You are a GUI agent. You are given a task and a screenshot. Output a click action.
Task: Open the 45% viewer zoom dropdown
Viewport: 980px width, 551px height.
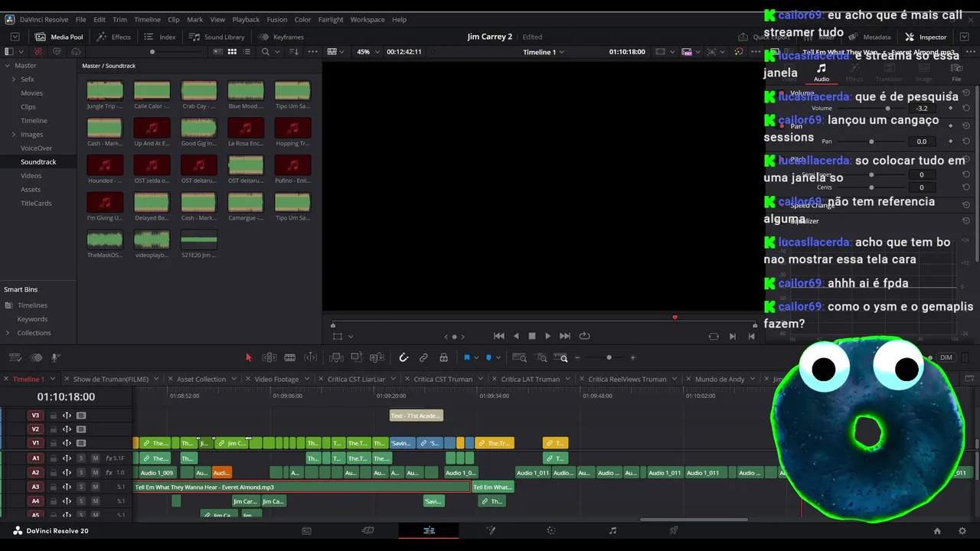pyautogui.click(x=367, y=51)
